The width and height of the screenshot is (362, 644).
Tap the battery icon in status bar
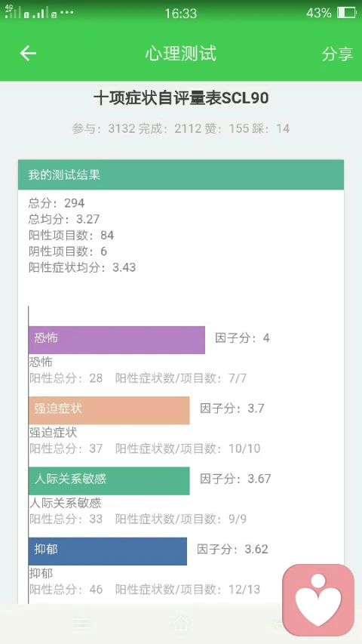[x=346, y=13]
